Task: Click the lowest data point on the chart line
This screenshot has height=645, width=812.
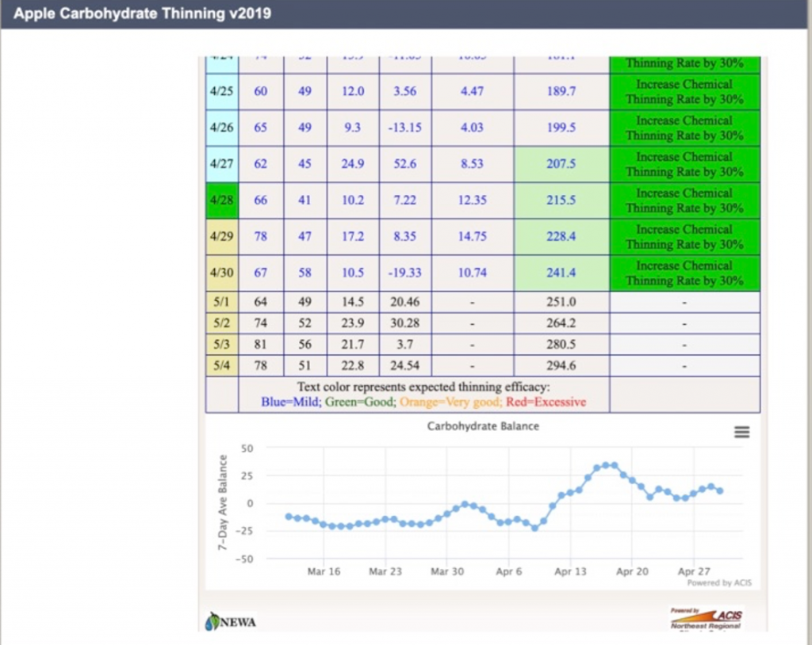Action: (x=534, y=528)
